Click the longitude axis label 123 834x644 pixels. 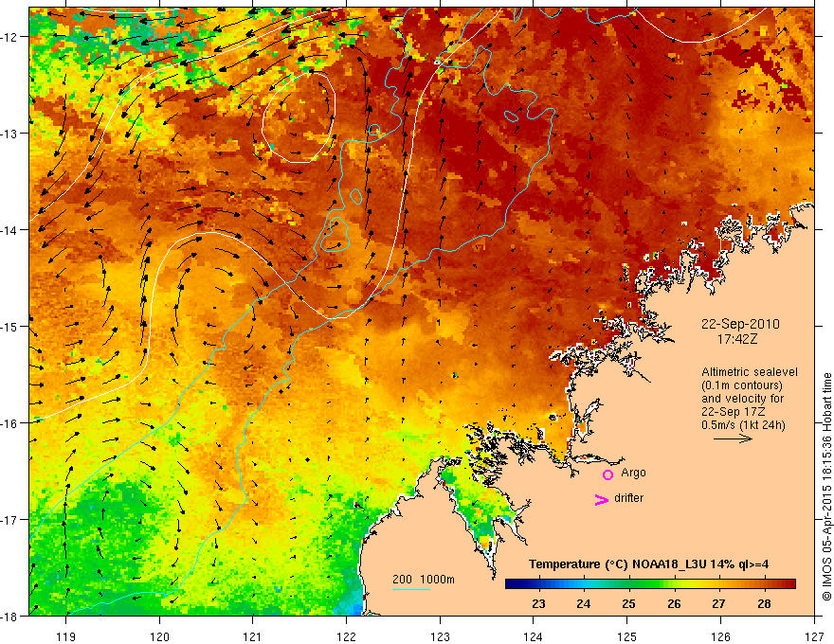click(440, 636)
